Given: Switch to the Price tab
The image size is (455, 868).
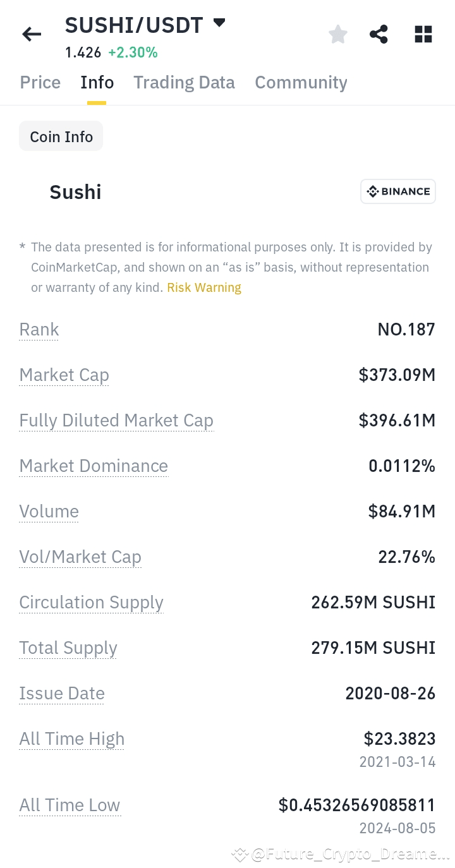Looking at the screenshot, I should point(40,83).
